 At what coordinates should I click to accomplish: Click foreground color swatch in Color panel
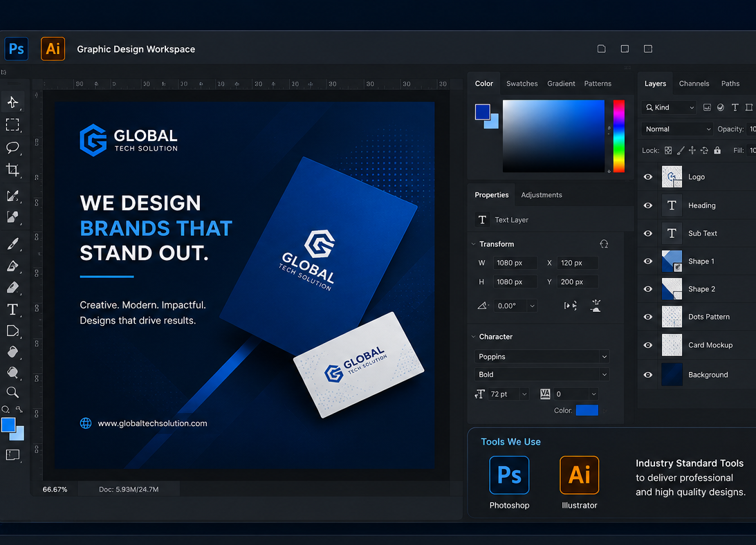tap(483, 112)
